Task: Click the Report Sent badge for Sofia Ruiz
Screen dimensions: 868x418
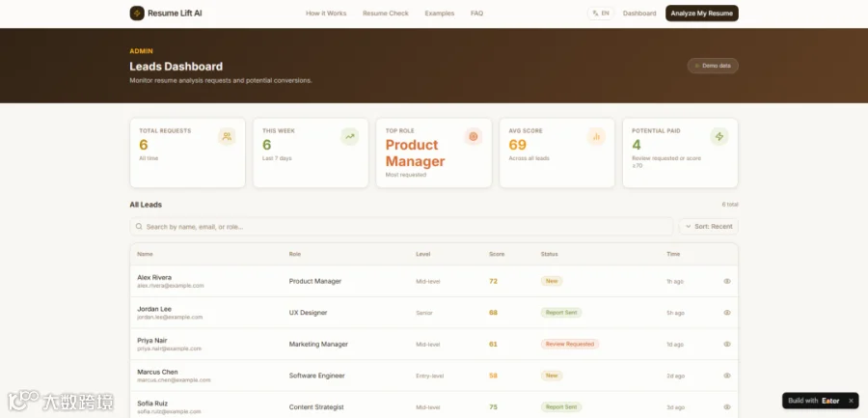Action: [x=561, y=407]
